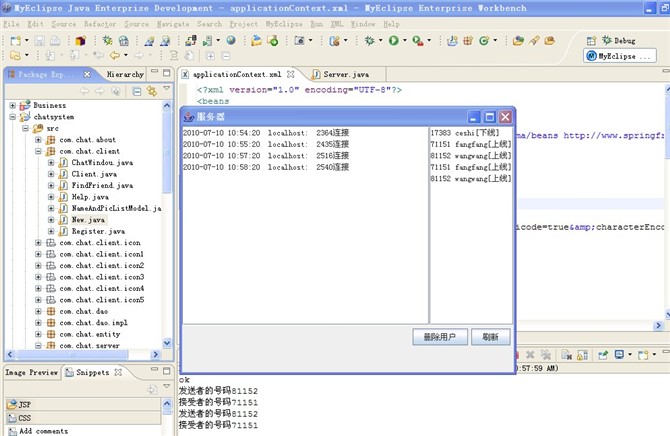
Task: Collapse the src folder node
Action: [26, 128]
